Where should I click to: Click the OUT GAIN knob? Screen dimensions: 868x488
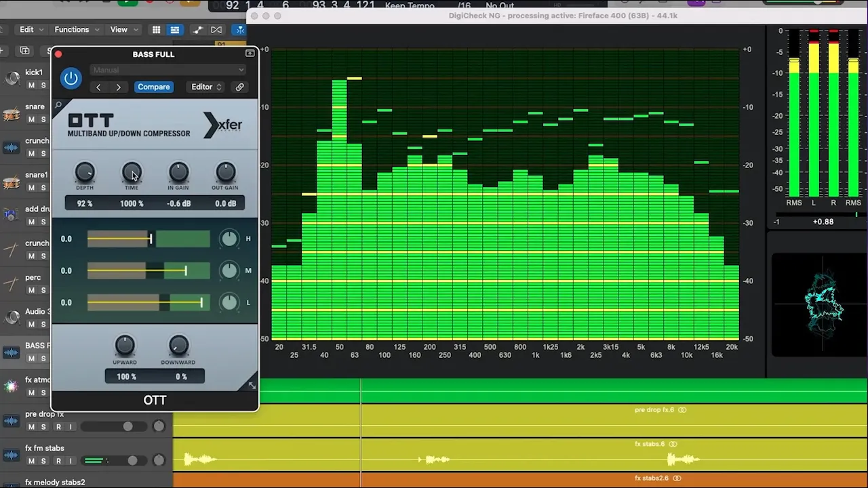click(x=225, y=172)
